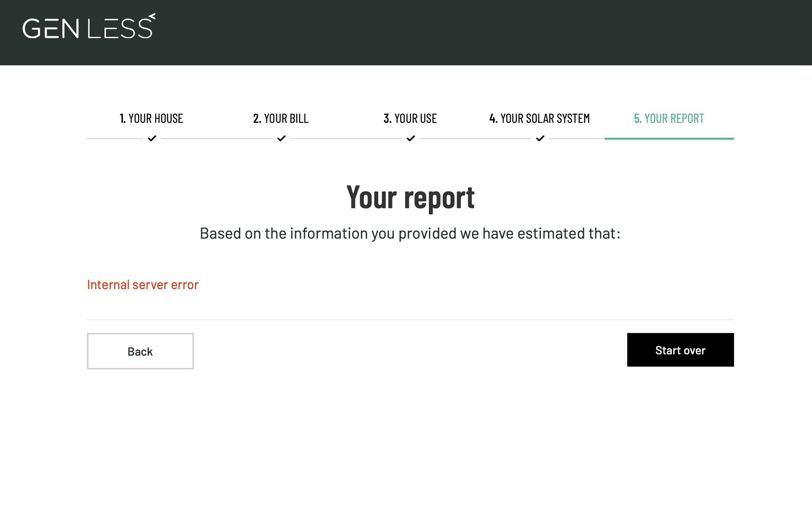
Task: Click the 'Based on the information' subtitle
Action: 410,233
